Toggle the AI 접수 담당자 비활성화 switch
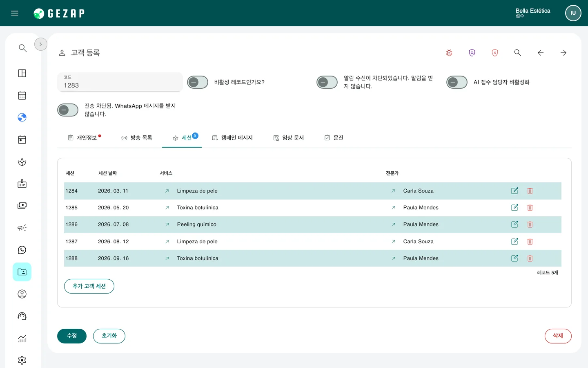Viewport: 588px width, 368px height. (x=457, y=82)
